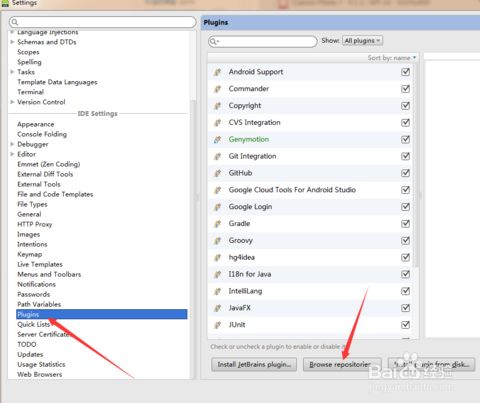Click the Git Integration plugin icon
Image resolution: width=480 pixels, height=403 pixels.
tap(218, 156)
